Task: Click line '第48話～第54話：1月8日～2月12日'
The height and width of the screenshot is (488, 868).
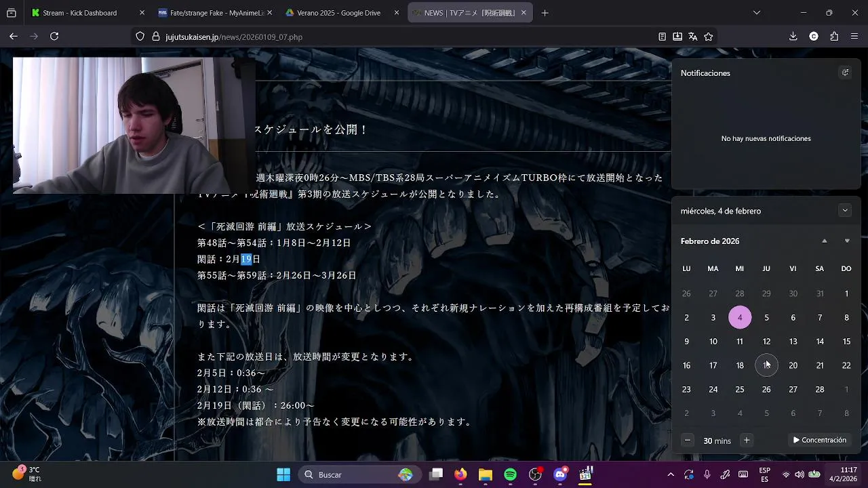Action: tap(274, 243)
